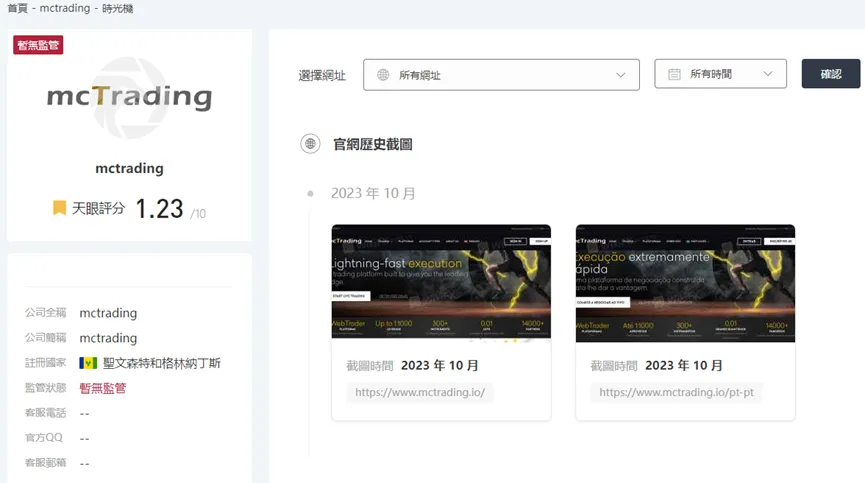The width and height of the screenshot is (865, 483).
Task: Click the 官方QQ label
Action: click(x=44, y=438)
